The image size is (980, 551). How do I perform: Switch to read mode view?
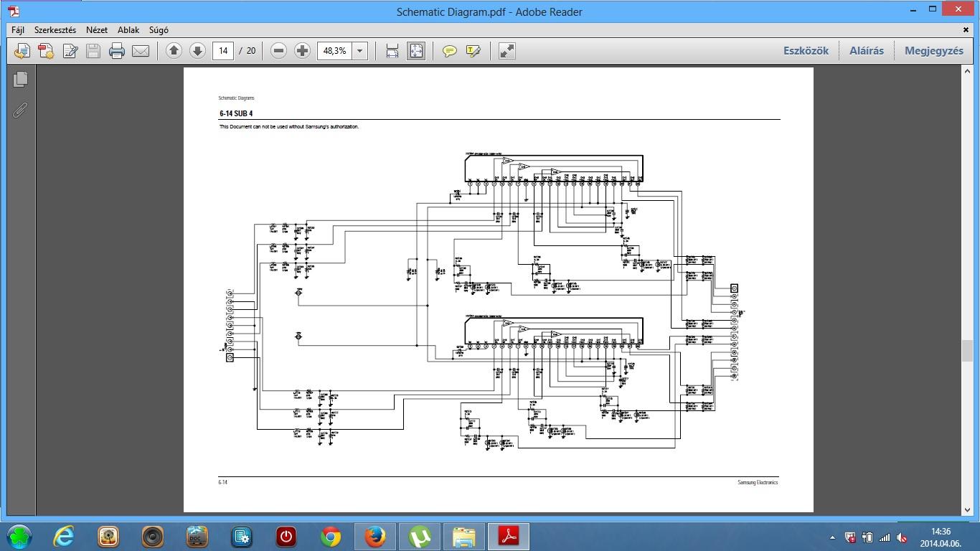pyautogui.click(x=507, y=51)
